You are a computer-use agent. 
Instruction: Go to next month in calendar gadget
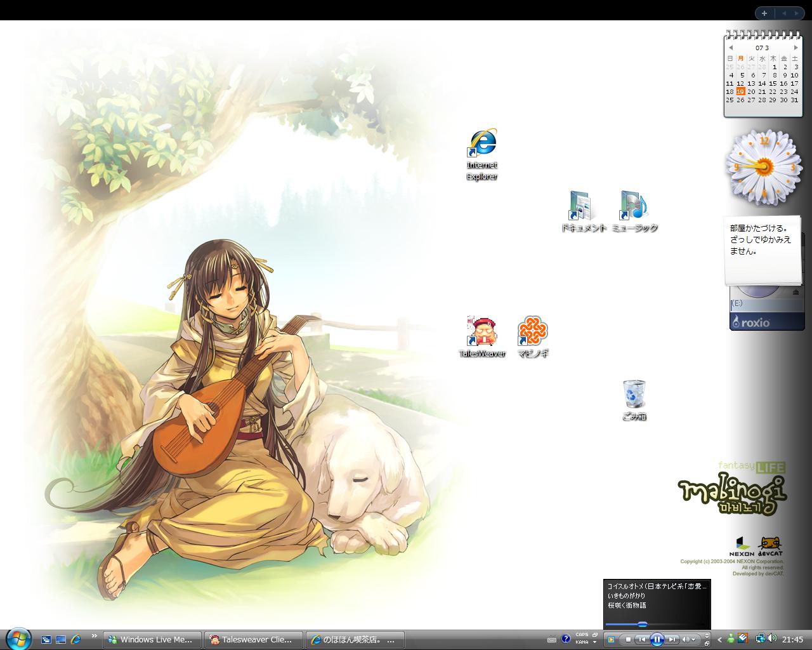click(796, 48)
